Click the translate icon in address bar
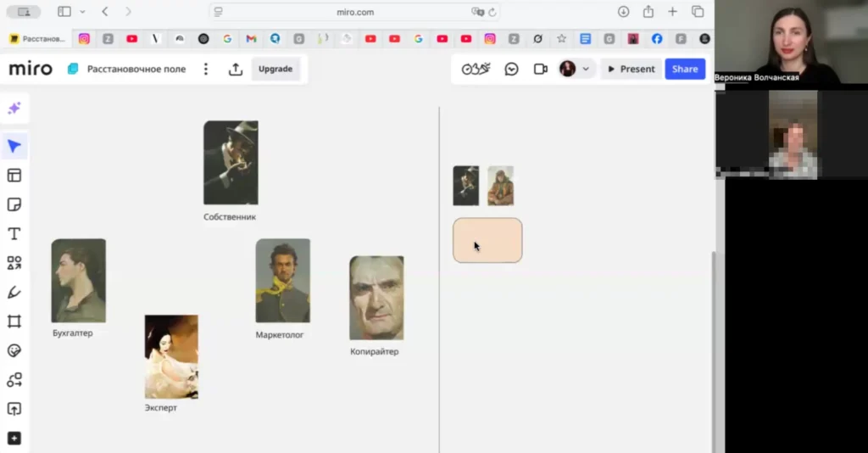Screen dimensions: 868x453 point(477,12)
